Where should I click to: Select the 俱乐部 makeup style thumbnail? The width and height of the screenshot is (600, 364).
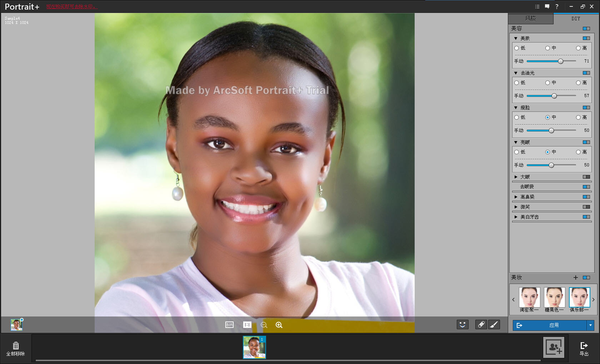(579, 297)
